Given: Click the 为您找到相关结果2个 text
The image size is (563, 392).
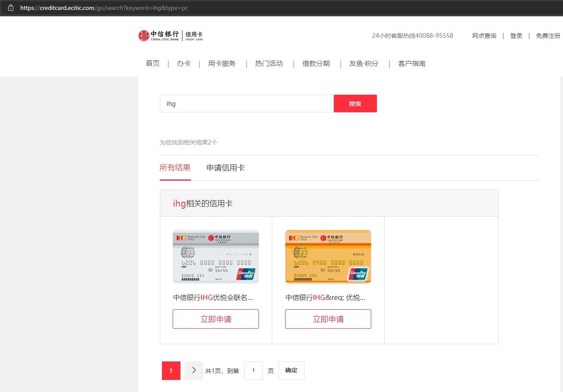Looking at the screenshot, I should (x=189, y=142).
